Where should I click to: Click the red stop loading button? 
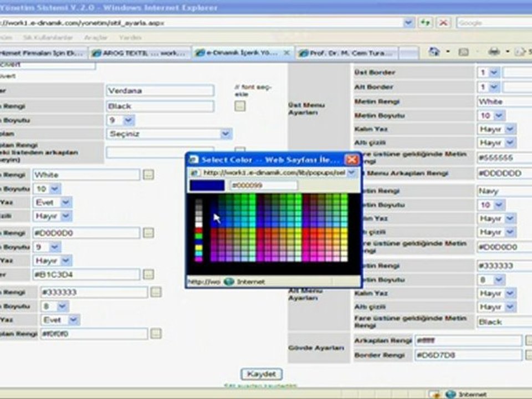(443, 23)
